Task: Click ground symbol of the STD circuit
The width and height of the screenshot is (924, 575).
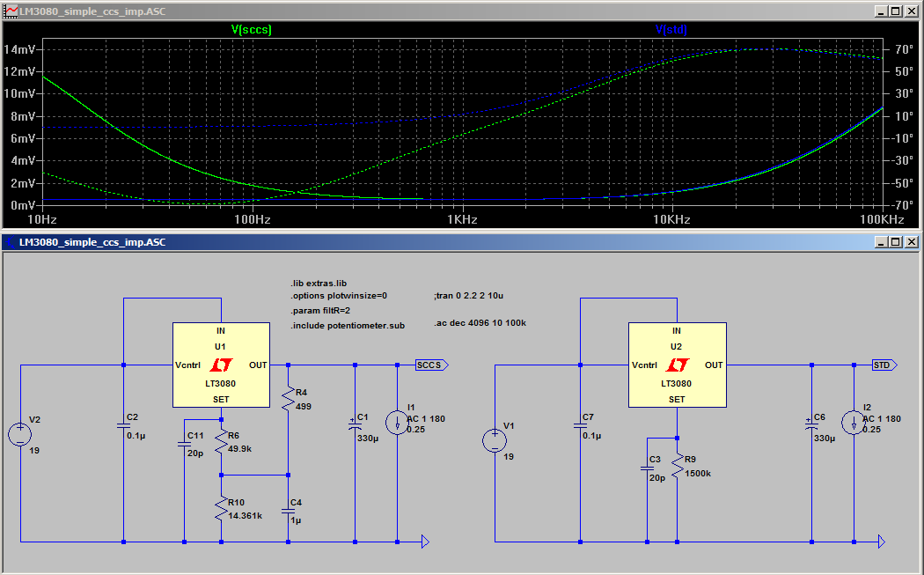Action: 882,542
